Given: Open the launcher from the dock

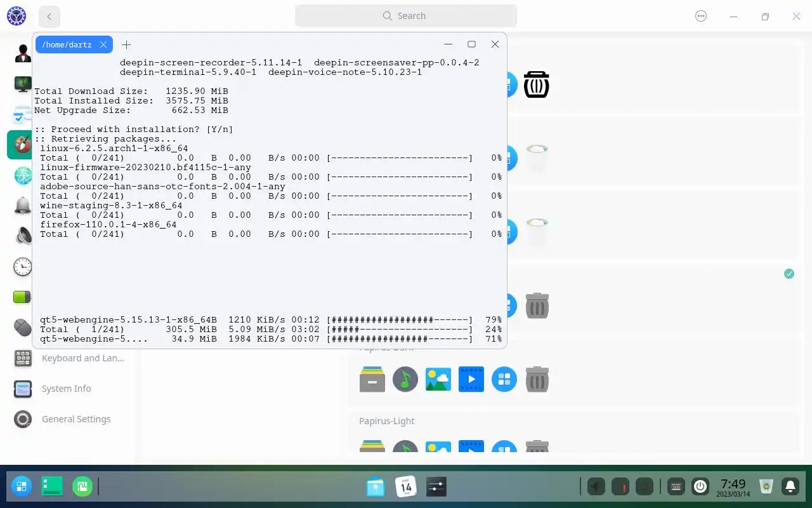Looking at the screenshot, I should coord(22,486).
